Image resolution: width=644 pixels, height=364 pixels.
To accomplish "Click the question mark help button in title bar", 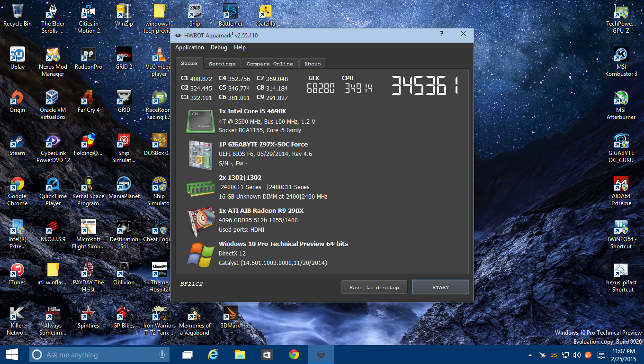I will [442, 34].
